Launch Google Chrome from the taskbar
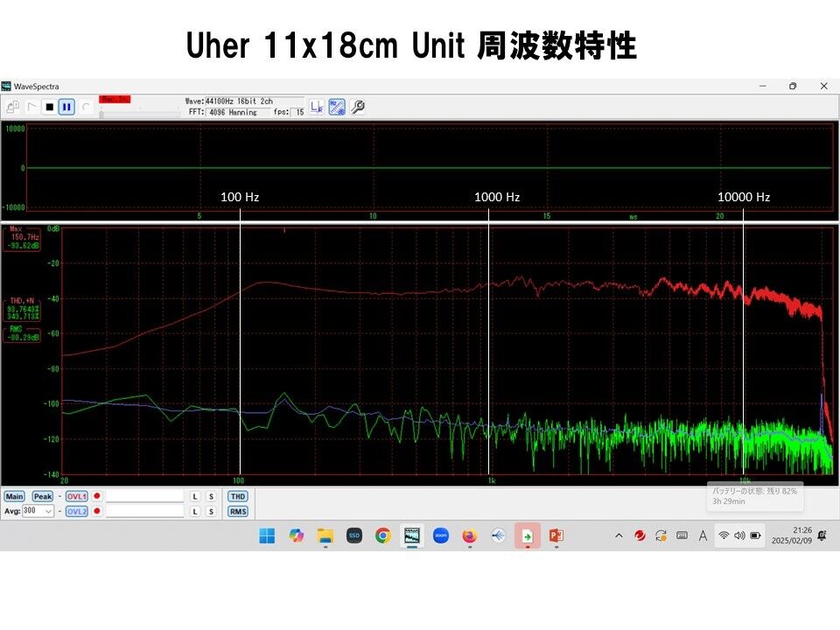 pos(383,535)
